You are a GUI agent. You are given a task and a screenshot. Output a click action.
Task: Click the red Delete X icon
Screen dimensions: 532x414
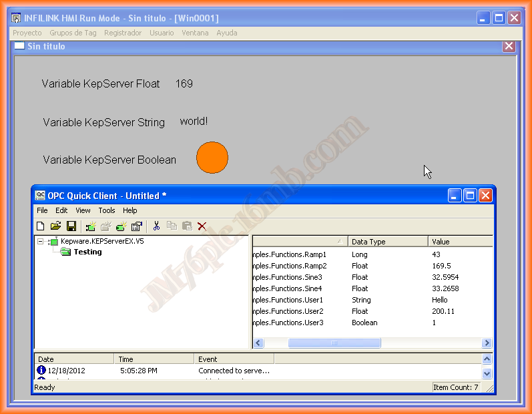point(202,226)
